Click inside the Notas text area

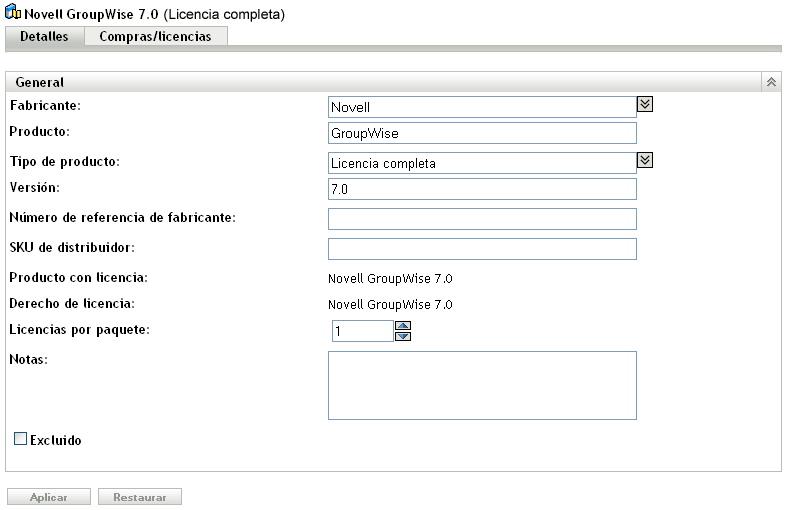pyautogui.click(x=482, y=385)
